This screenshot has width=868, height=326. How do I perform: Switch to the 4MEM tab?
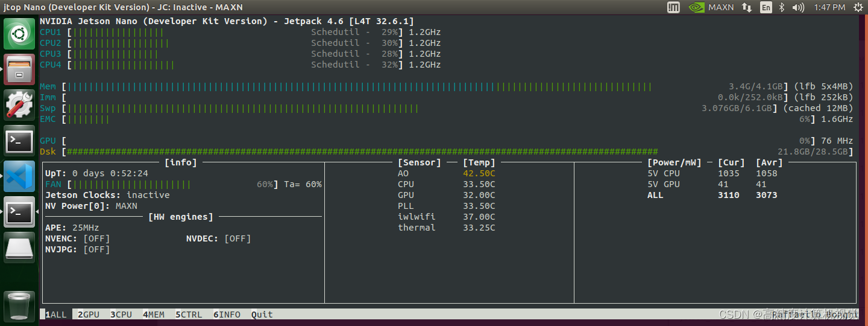click(x=154, y=315)
